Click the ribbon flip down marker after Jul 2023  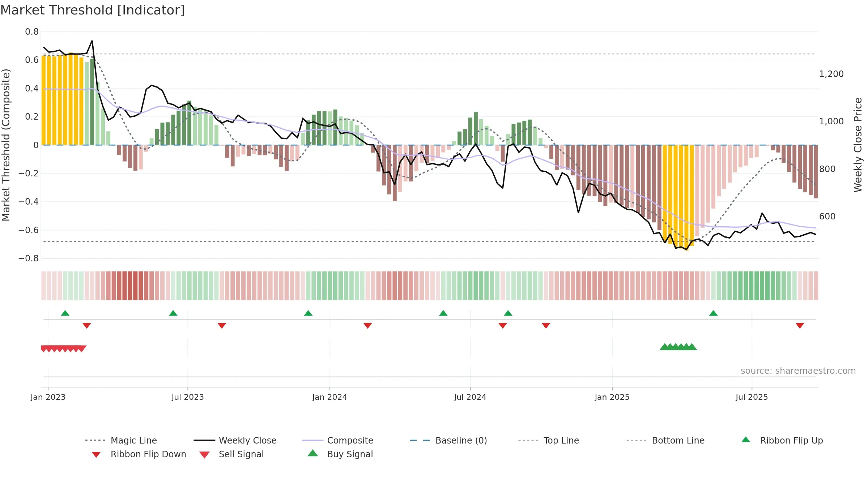(222, 326)
